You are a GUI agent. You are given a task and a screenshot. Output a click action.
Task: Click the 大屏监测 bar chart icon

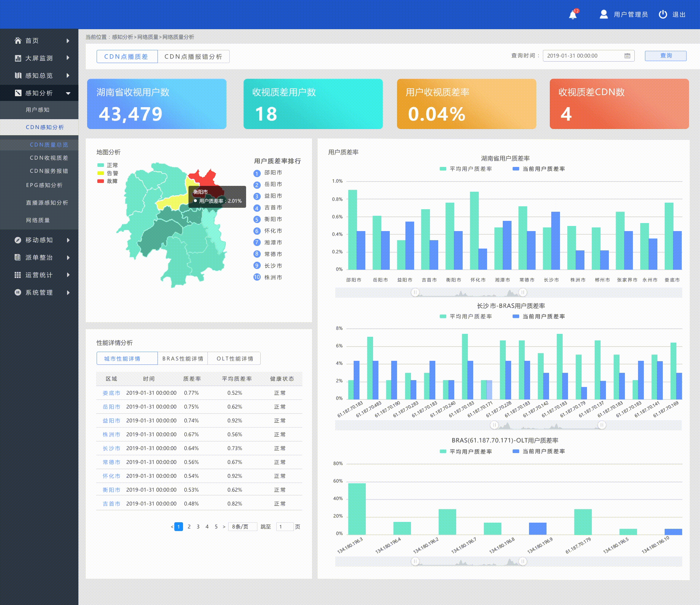coord(18,58)
